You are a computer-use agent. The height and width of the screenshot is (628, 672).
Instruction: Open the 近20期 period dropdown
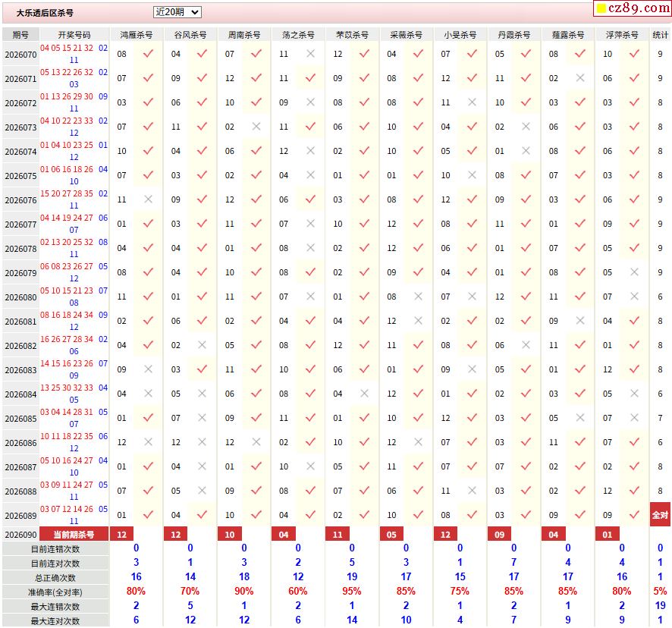tap(177, 12)
